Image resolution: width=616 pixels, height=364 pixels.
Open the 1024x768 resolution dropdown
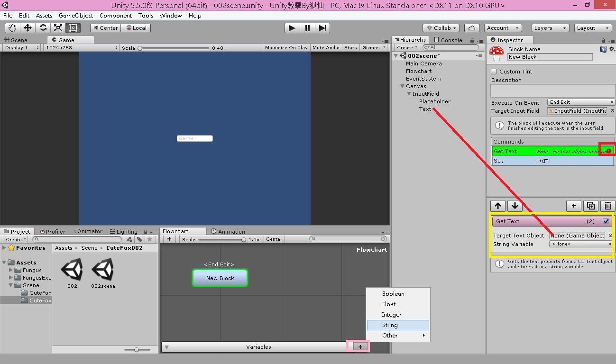(x=82, y=47)
